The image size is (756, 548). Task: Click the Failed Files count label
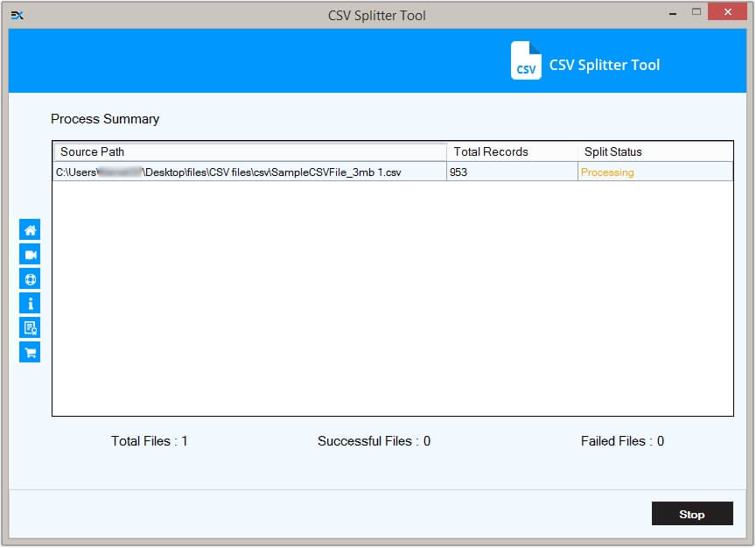point(622,441)
